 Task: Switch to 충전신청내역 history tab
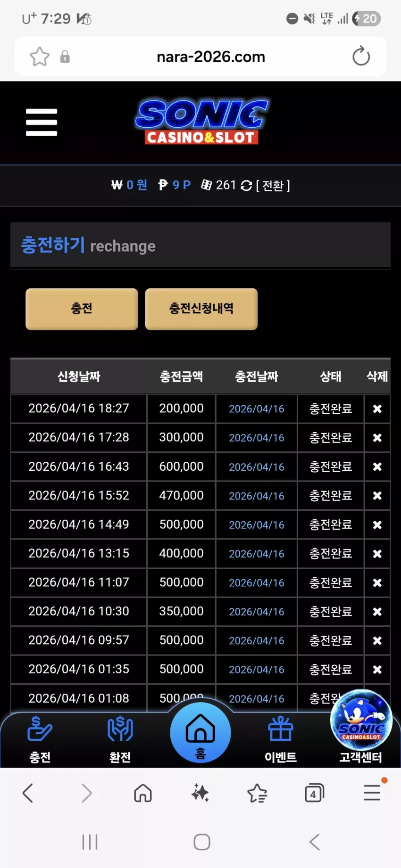pos(201,309)
